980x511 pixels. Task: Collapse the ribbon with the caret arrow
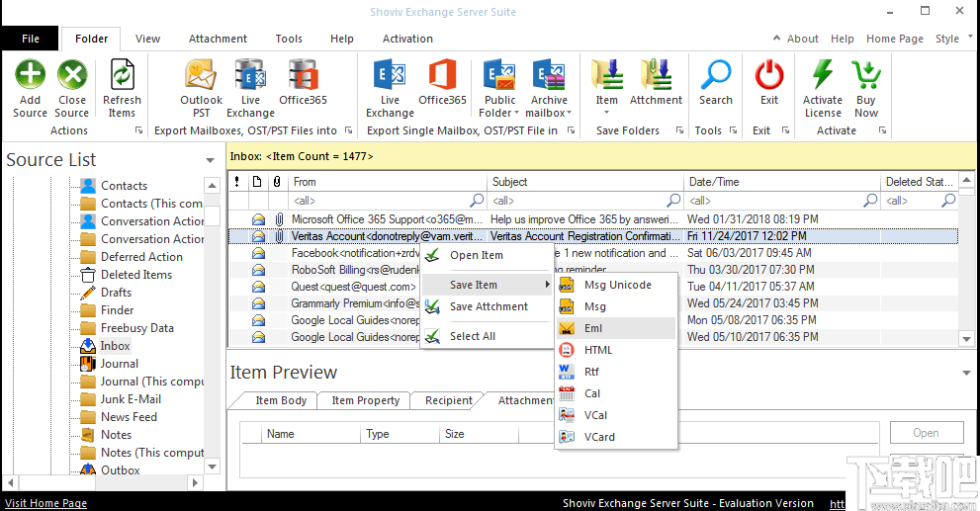777,39
